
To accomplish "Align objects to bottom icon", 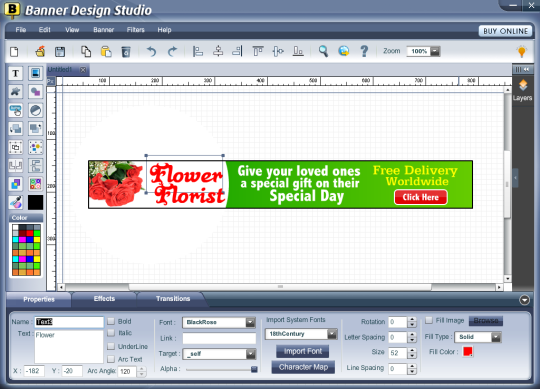I will point(298,51).
